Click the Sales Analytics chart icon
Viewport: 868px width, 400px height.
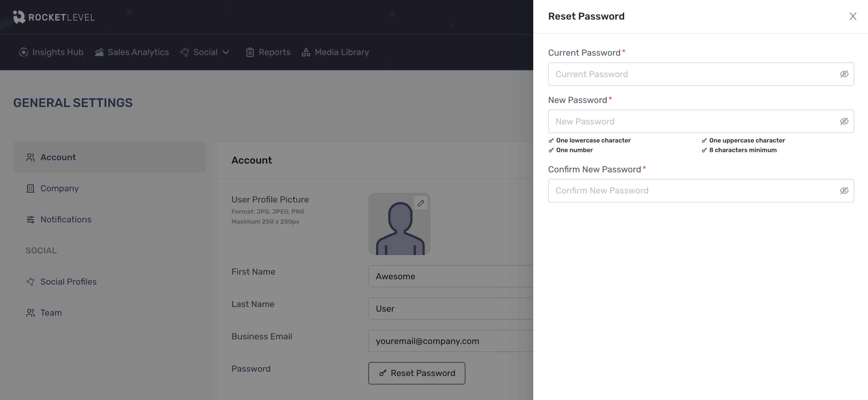click(x=99, y=52)
